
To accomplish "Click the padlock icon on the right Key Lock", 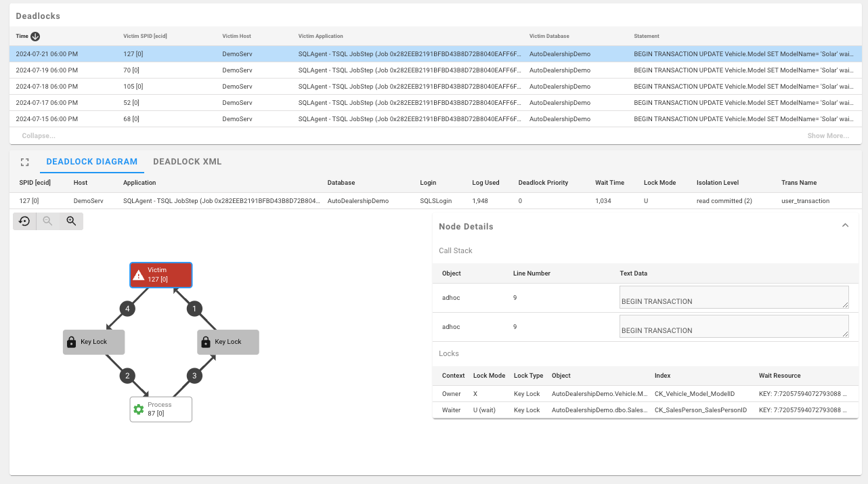I will click(205, 342).
